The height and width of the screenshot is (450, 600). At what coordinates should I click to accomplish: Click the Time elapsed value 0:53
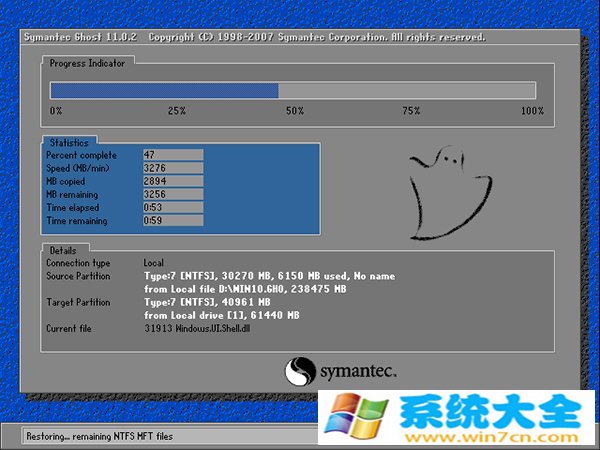pyautogui.click(x=173, y=207)
